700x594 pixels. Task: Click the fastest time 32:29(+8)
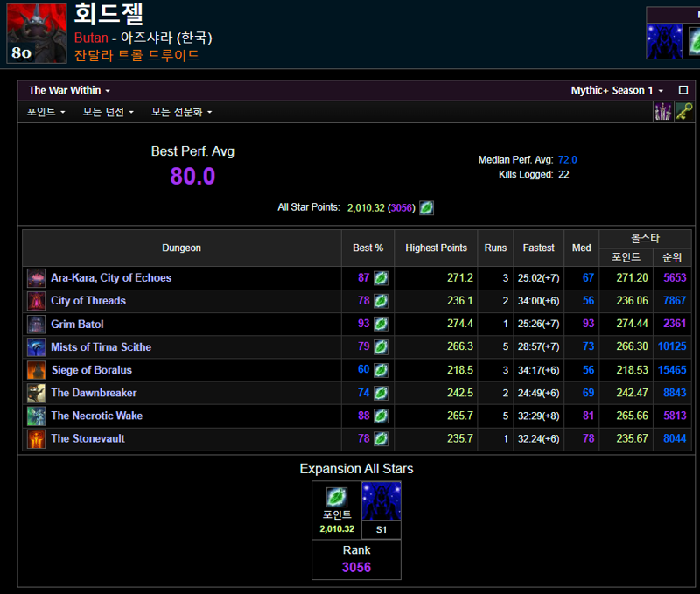coord(538,416)
